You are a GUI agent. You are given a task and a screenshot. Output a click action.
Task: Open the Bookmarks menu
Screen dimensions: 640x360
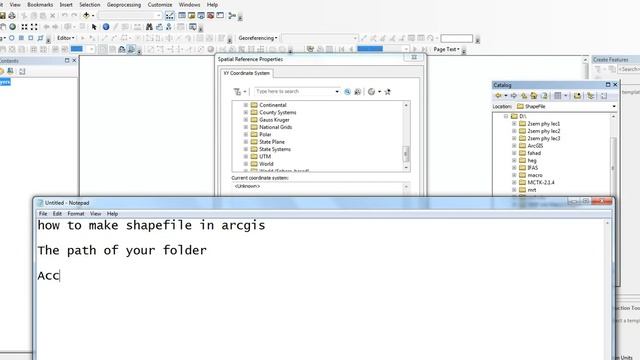point(40,5)
